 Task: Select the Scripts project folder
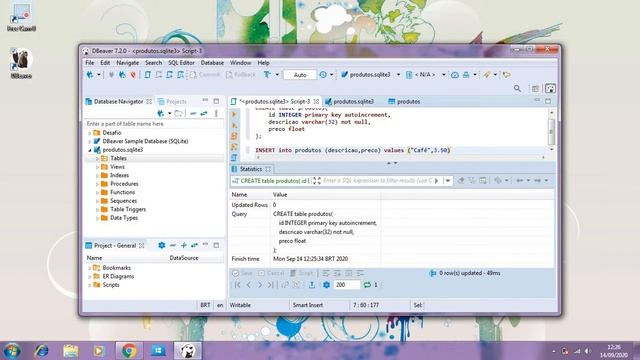[x=111, y=285]
